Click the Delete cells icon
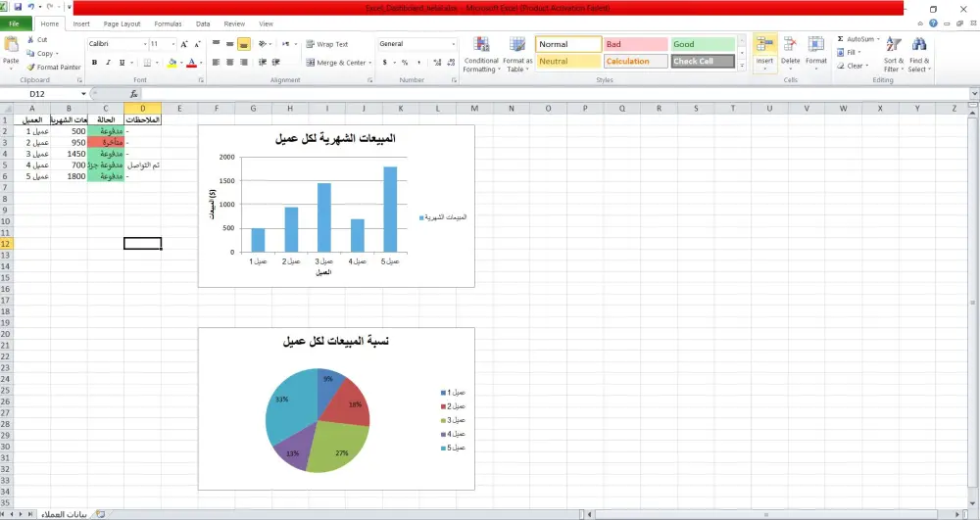Screen dimensions: 980x520 [x=790, y=44]
